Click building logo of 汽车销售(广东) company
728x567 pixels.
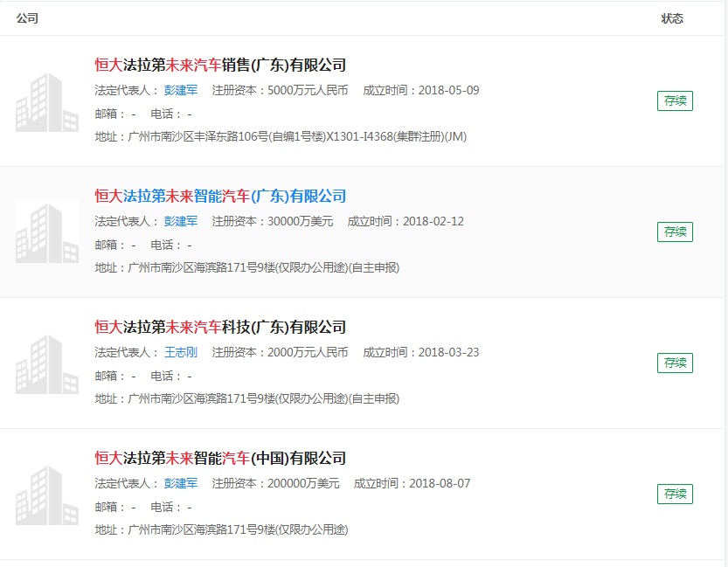point(47,102)
